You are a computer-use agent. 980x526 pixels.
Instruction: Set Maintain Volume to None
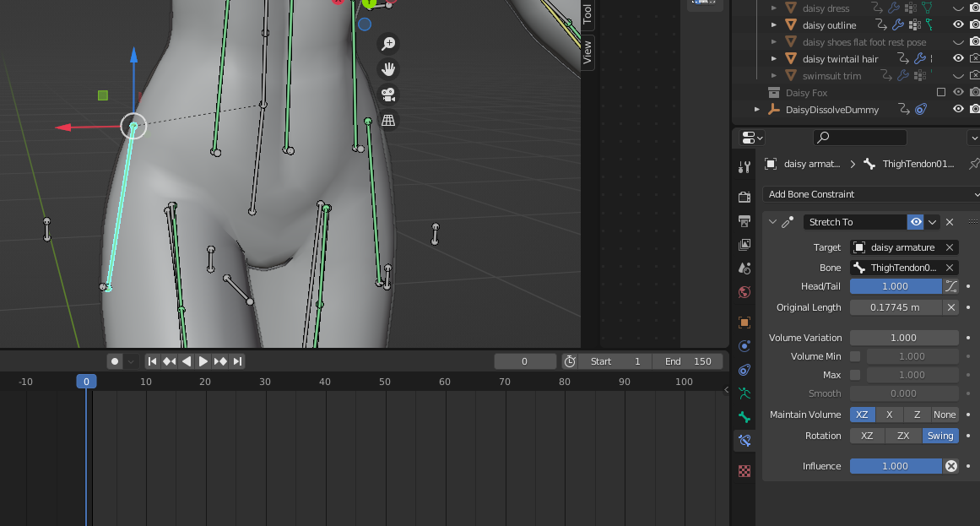945,415
